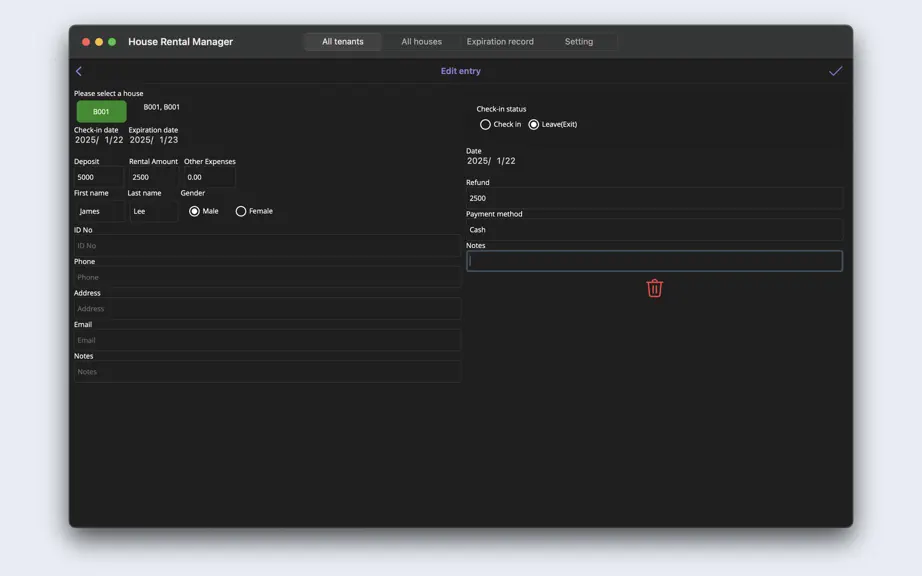Screen dimensions: 922x576
Task: Focus the Phone input field
Action: (x=268, y=277)
